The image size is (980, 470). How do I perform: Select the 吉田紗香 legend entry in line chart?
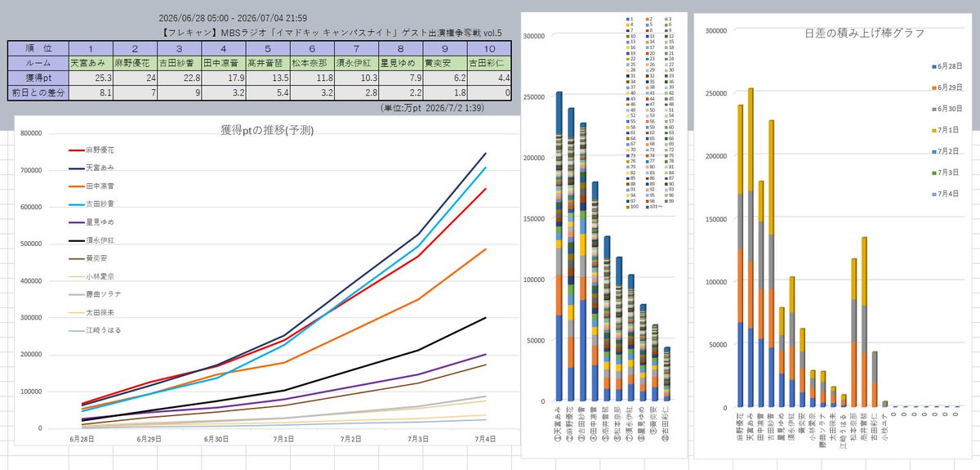tap(93, 204)
